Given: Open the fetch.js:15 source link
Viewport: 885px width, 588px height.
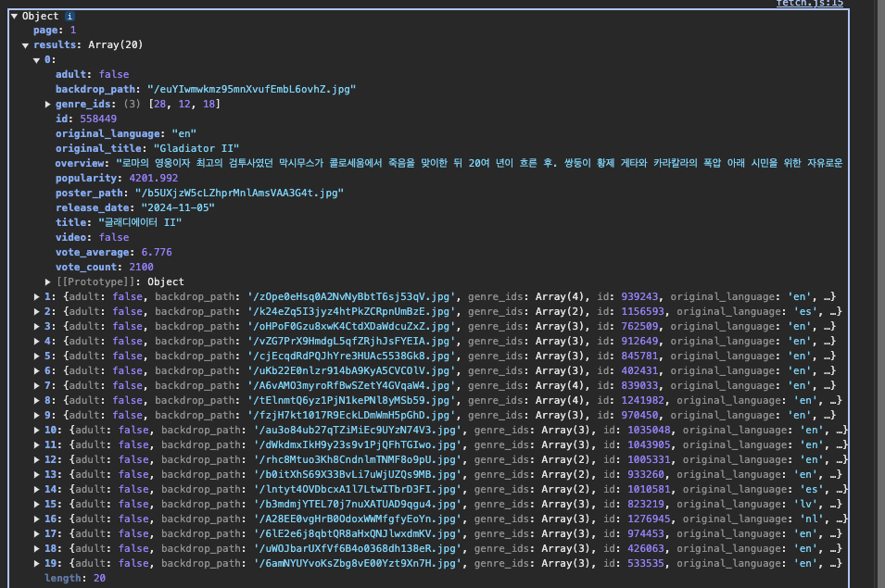Looking at the screenshot, I should pyautogui.click(x=809, y=4).
